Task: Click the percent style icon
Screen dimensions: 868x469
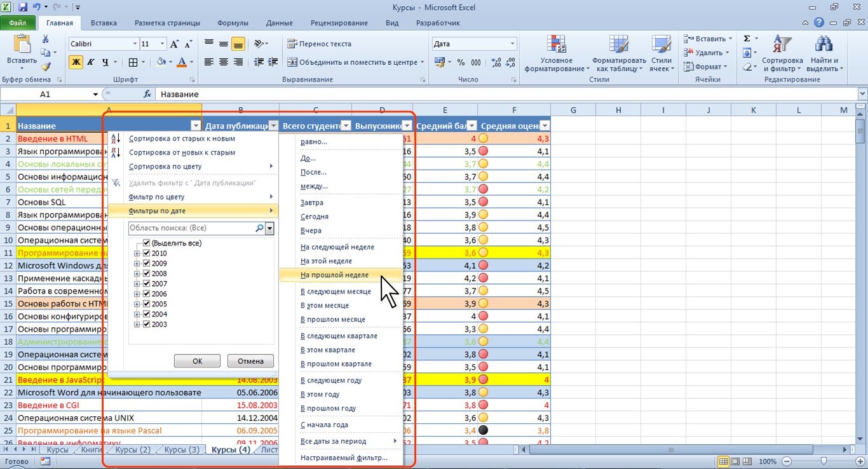Action: [x=461, y=62]
